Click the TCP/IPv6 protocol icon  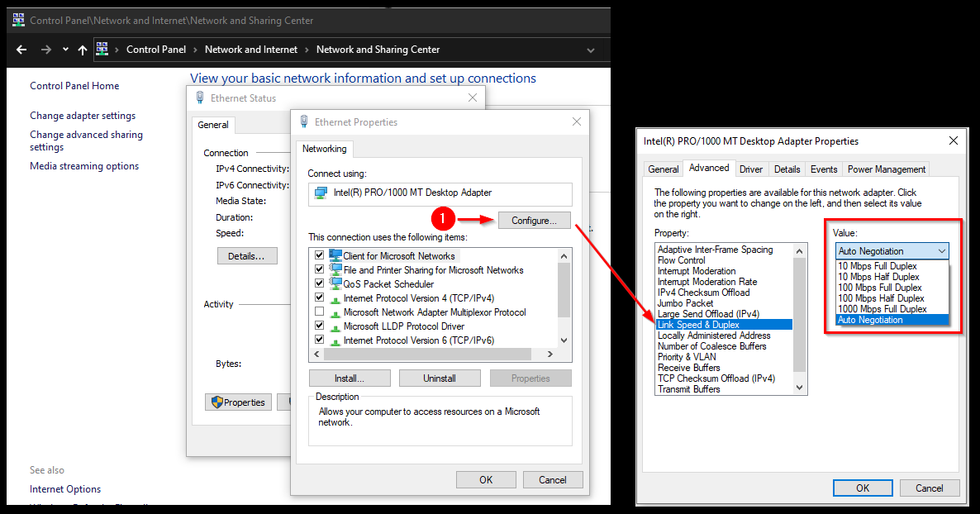[x=335, y=340]
